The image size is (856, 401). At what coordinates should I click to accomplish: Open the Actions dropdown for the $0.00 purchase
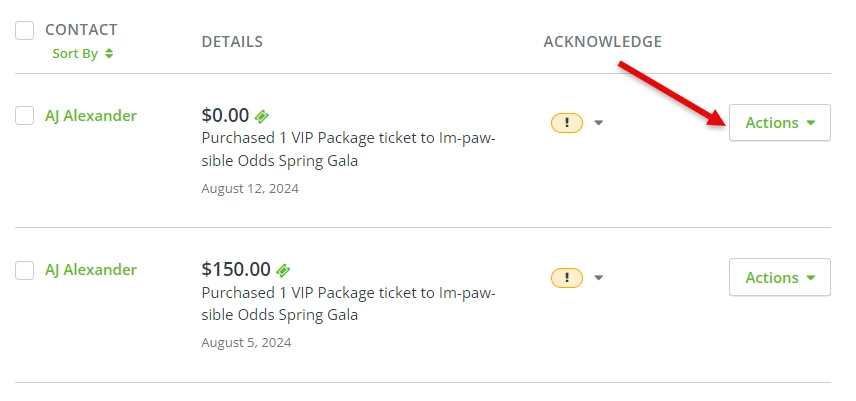[779, 123]
